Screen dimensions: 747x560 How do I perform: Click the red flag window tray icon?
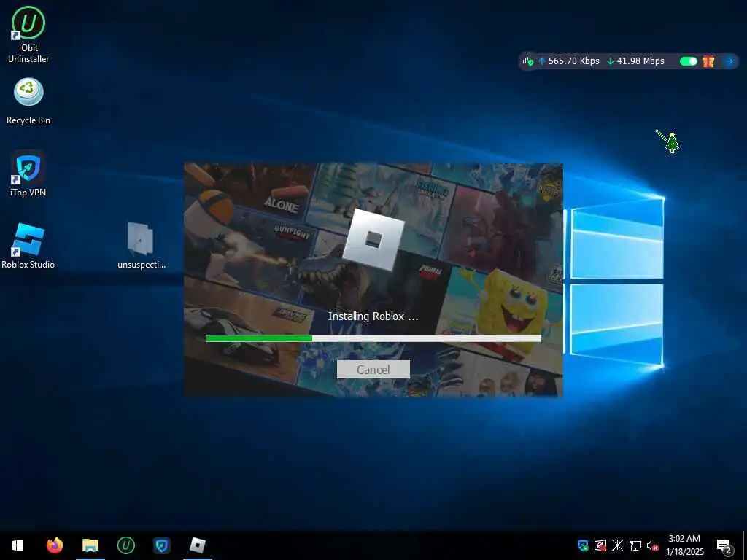600,545
